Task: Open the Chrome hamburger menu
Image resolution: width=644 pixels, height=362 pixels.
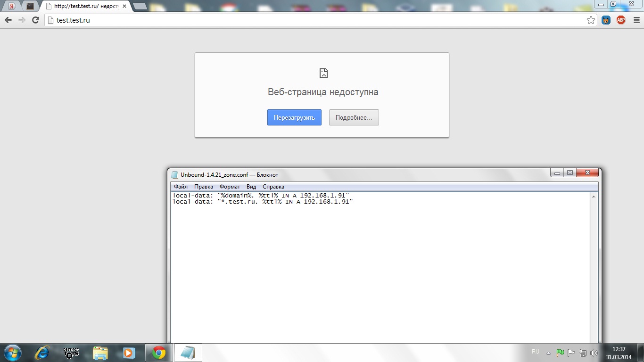Action: pos(636,20)
